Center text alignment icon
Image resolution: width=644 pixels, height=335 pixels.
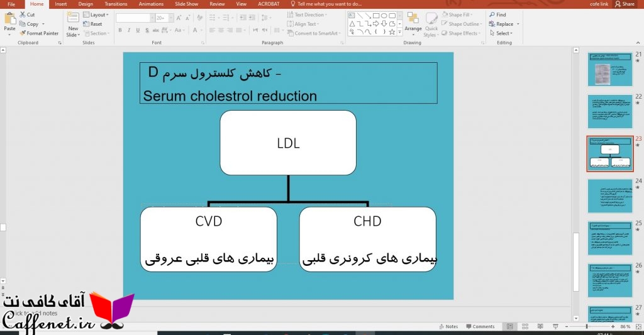221,30
